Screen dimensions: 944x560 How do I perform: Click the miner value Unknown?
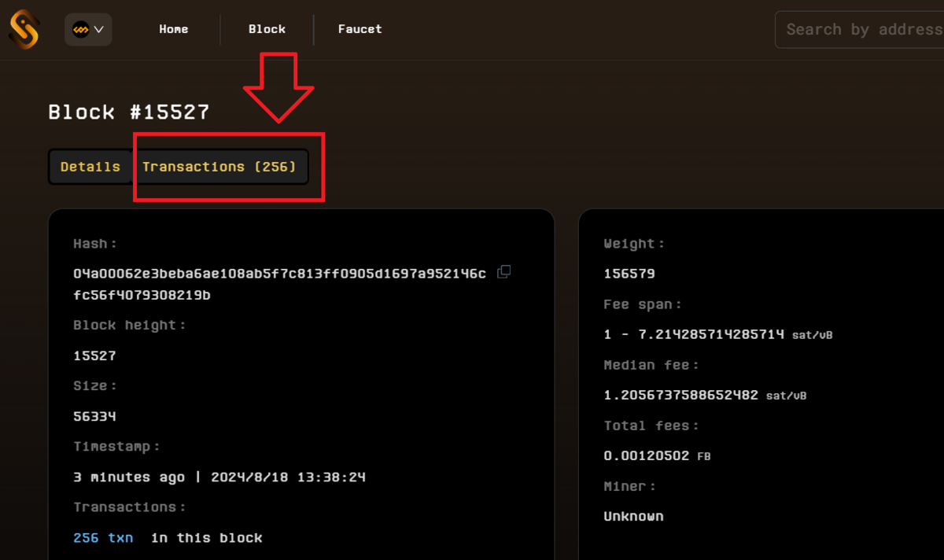(633, 516)
